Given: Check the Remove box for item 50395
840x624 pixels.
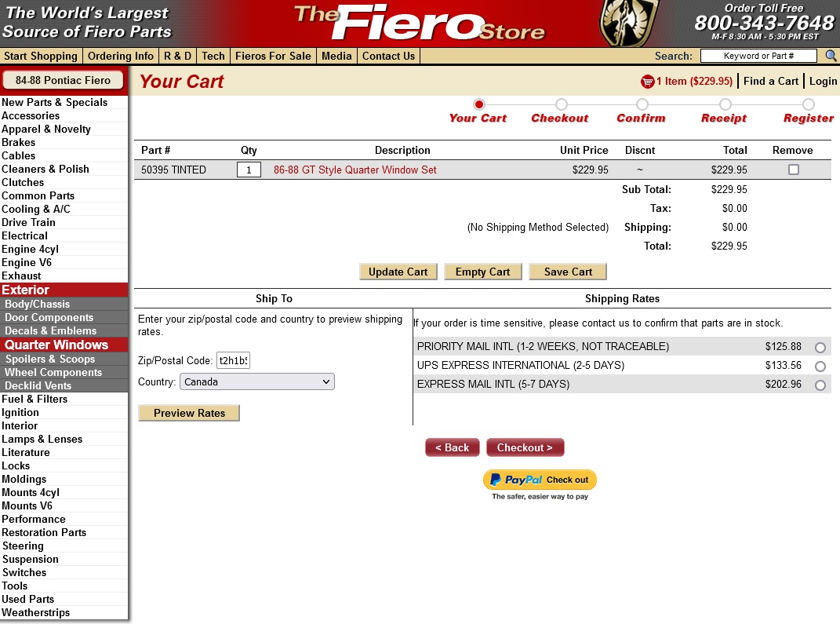Looking at the screenshot, I should click(794, 170).
